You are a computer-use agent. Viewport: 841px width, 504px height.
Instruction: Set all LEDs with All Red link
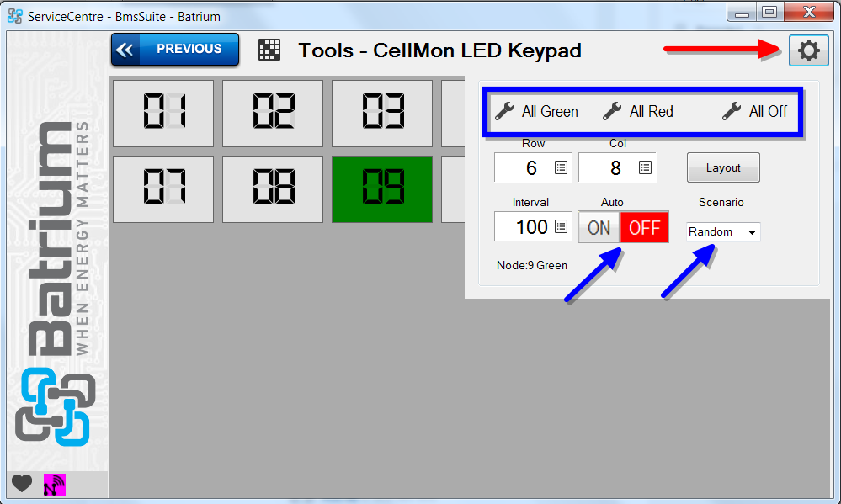pyautogui.click(x=651, y=112)
